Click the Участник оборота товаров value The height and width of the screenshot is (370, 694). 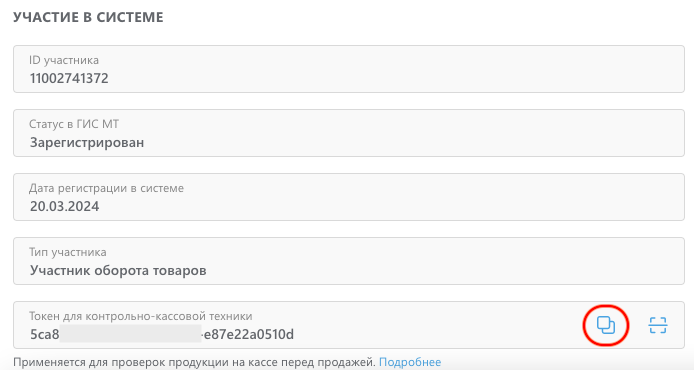pyautogui.click(x=118, y=270)
